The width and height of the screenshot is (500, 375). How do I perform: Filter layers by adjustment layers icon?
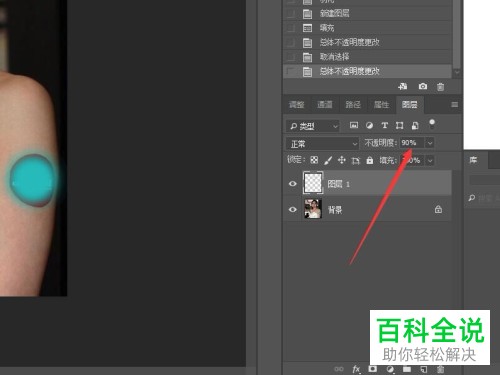369,125
